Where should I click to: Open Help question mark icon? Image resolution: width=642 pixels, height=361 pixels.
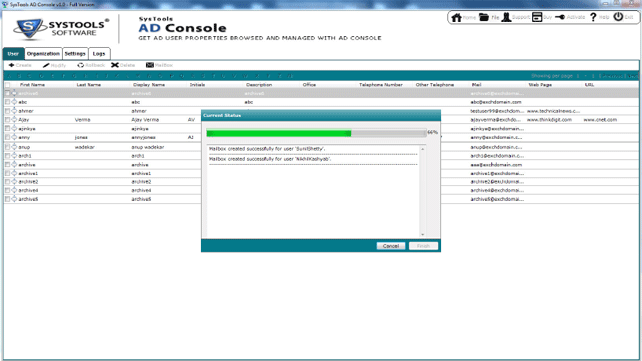[x=593, y=17]
